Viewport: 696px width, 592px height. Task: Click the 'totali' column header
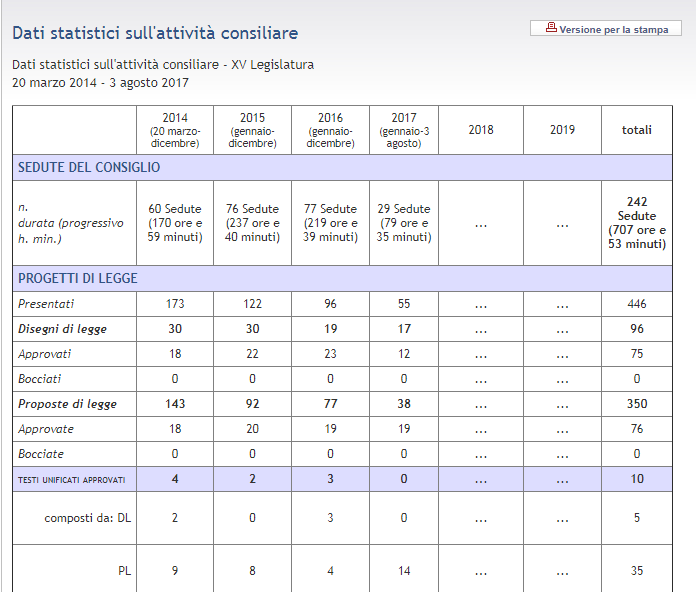tap(637, 130)
